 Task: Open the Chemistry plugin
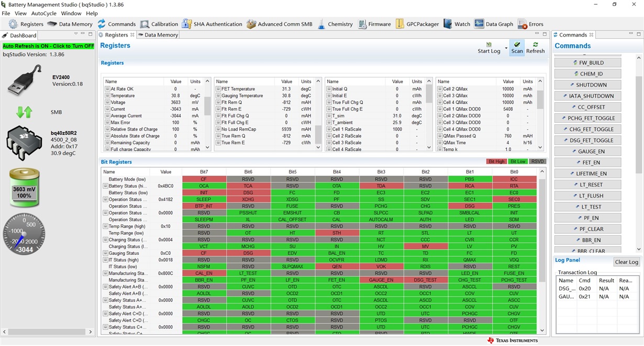[x=334, y=24]
